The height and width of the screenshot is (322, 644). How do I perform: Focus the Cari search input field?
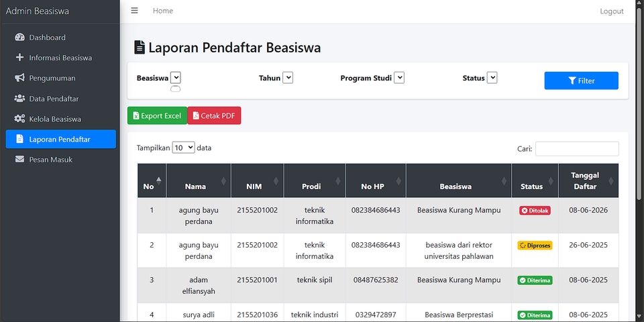(577, 149)
